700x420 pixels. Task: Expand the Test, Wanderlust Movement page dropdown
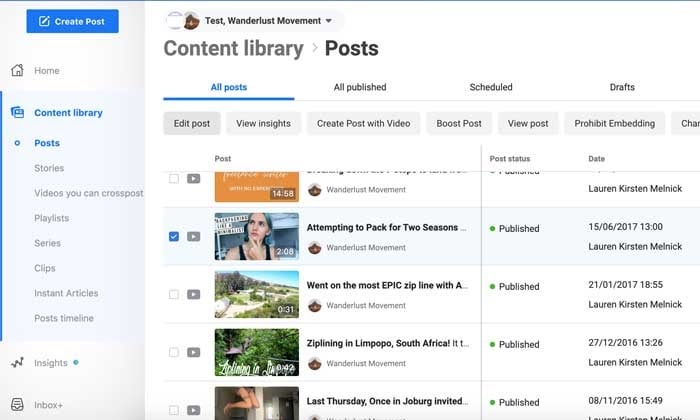tap(329, 21)
